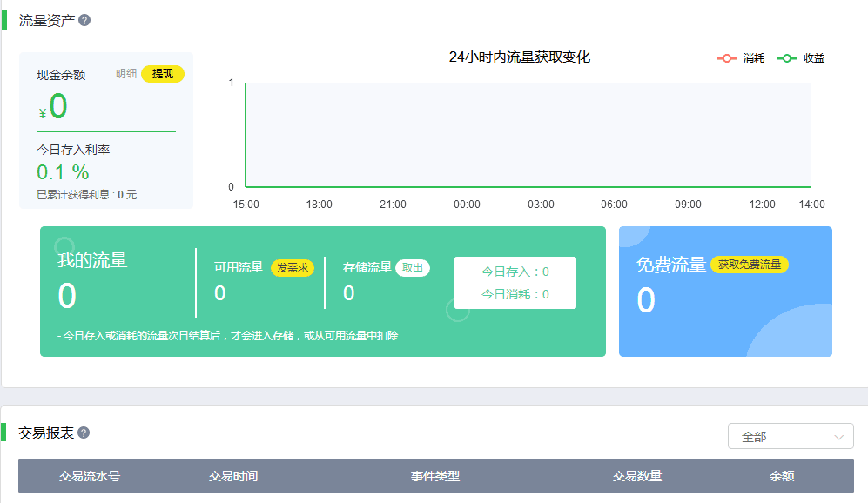Click the 取出 button for stored traffic
The height and width of the screenshot is (503, 868).
tap(413, 268)
